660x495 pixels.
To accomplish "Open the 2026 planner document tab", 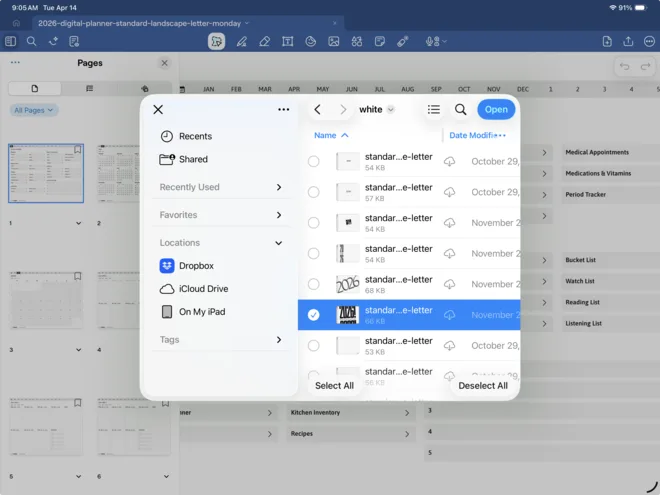I will click(140, 23).
